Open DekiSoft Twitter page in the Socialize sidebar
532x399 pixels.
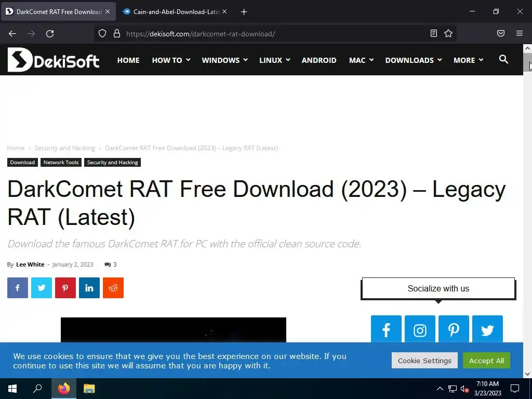click(x=487, y=329)
